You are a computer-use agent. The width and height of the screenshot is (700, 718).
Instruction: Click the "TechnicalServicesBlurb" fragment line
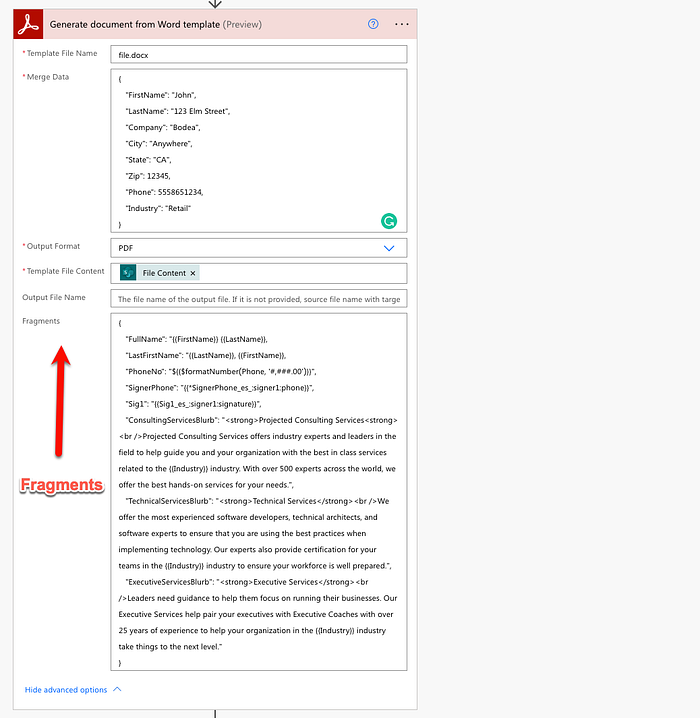pyautogui.click(x=257, y=501)
